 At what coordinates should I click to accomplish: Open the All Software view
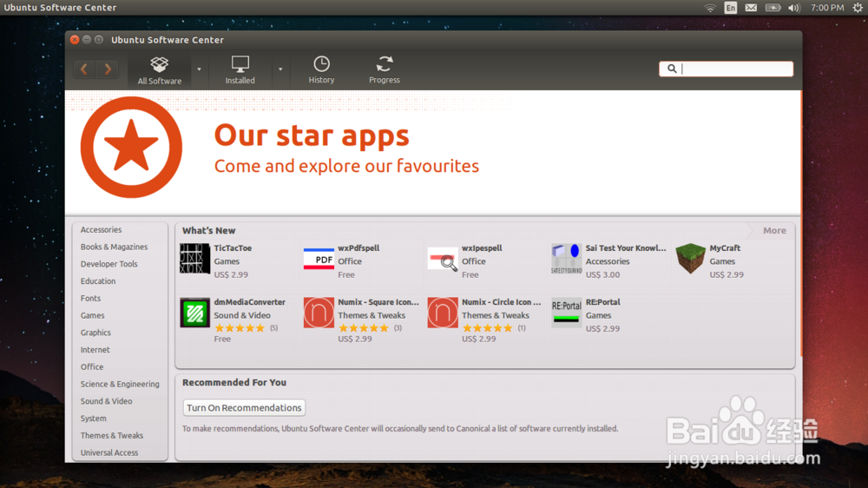pyautogui.click(x=160, y=70)
